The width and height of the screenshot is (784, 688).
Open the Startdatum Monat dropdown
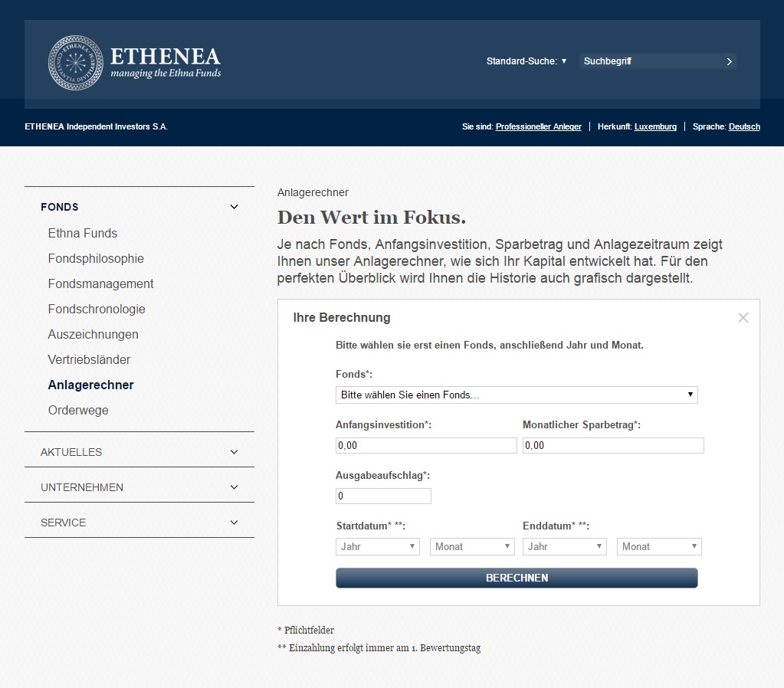(472, 546)
